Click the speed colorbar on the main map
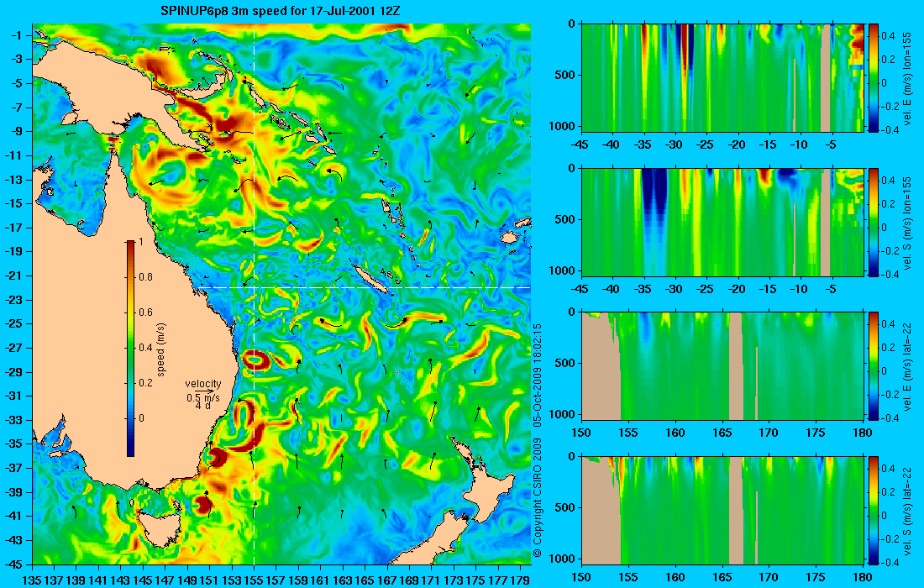The height and width of the screenshot is (588, 924). tap(130, 349)
